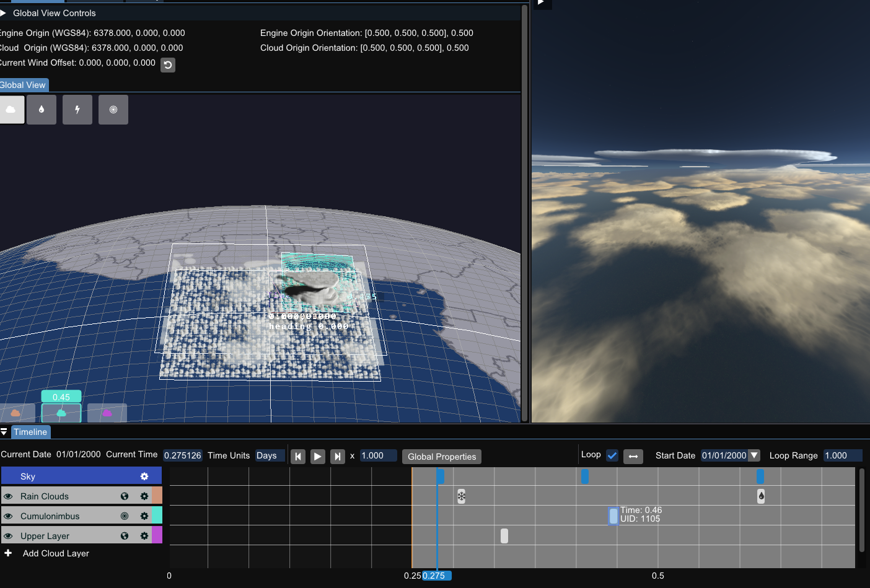Switch to the Global View tab
Viewport: 870px width, 588px height.
(24, 85)
